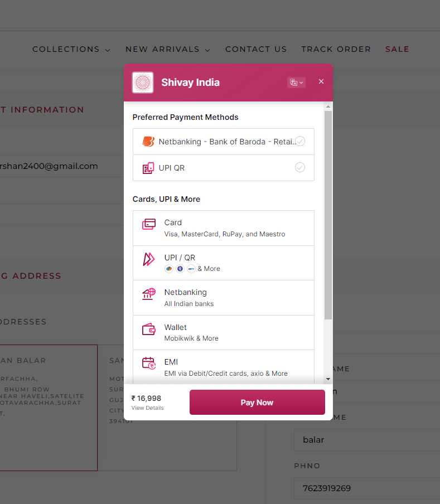Image resolution: width=440 pixels, height=504 pixels.
Task: Click the gmail.com email field
Action: coord(62,166)
